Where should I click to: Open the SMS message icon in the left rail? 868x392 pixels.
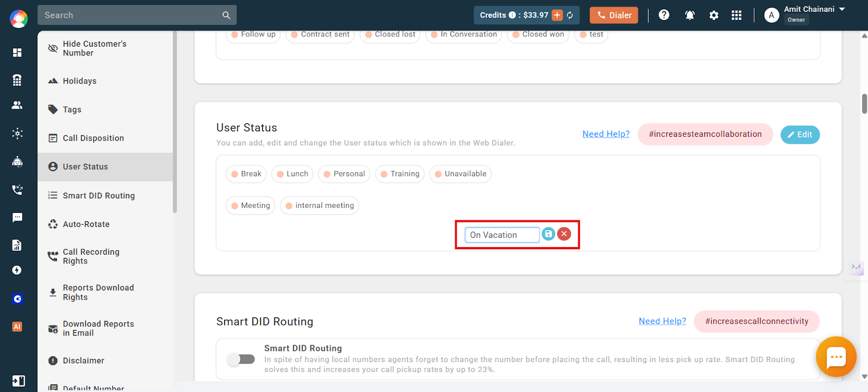[17, 218]
